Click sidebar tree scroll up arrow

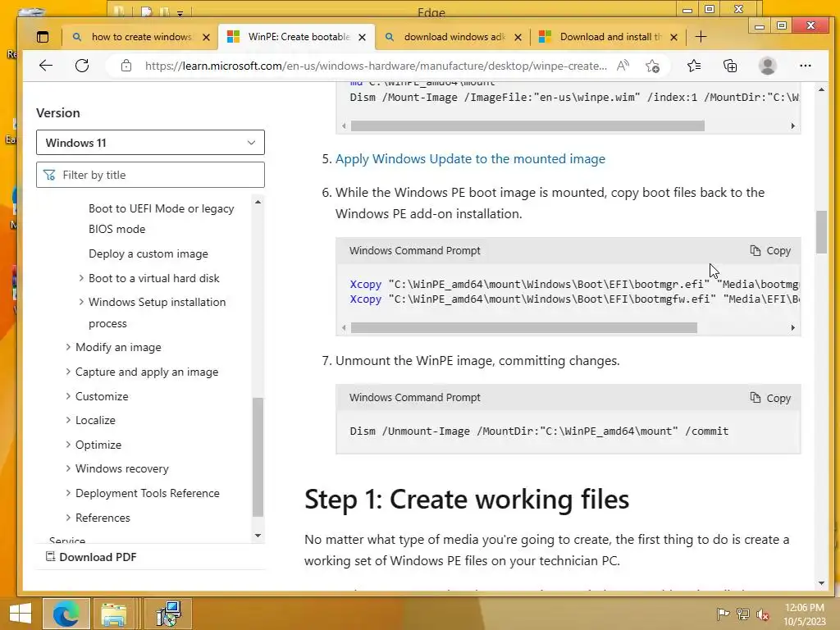[258, 202]
